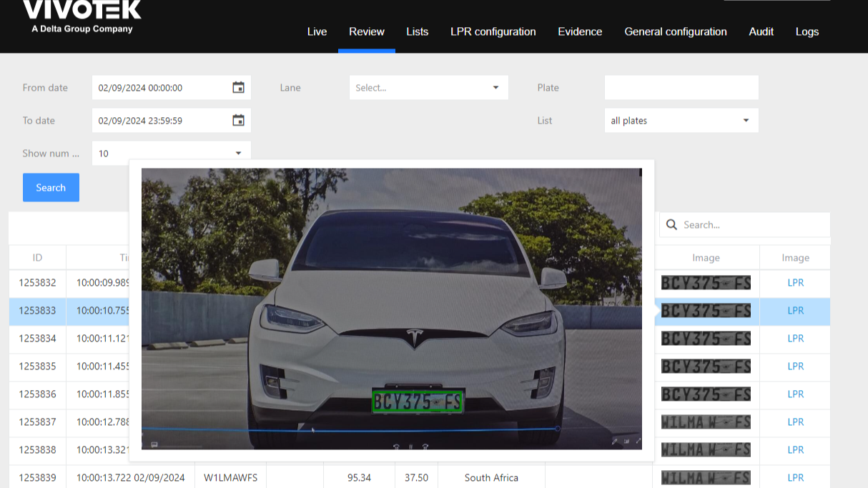
Task: Open the To date calendar picker
Action: click(238, 121)
